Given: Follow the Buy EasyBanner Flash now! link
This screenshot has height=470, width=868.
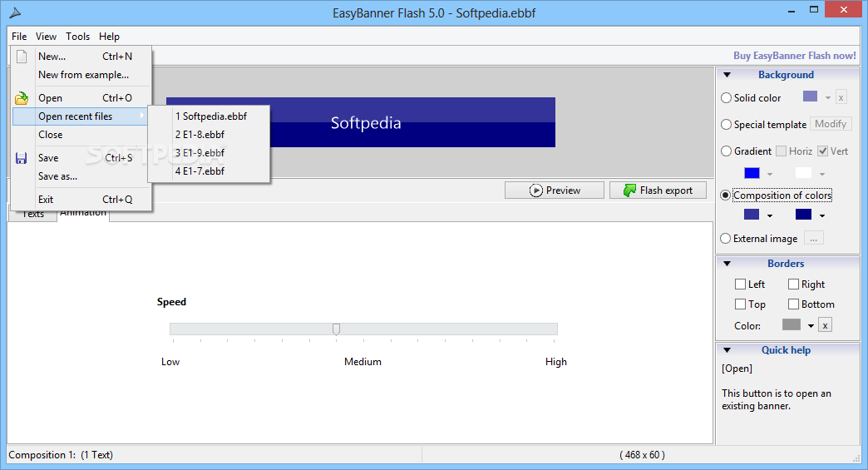Looking at the screenshot, I should (794, 56).
